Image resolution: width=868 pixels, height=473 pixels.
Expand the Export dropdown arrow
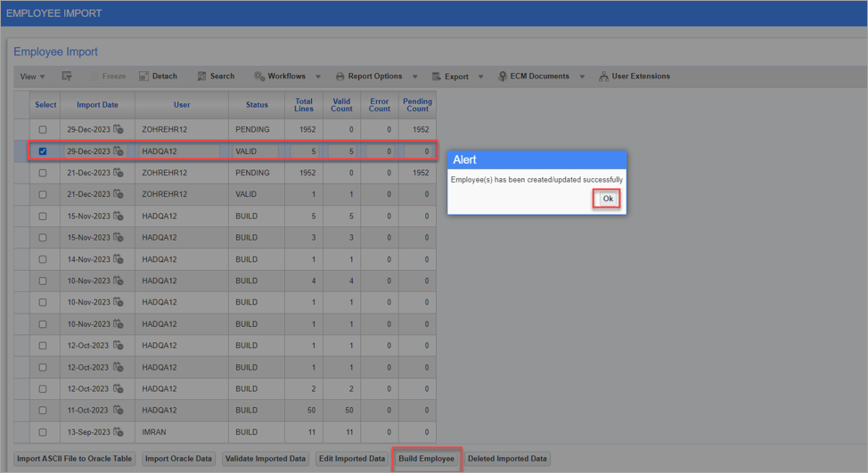[480, 77]
